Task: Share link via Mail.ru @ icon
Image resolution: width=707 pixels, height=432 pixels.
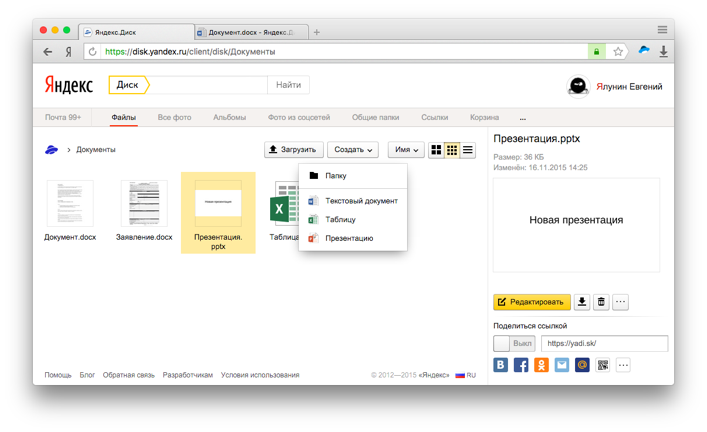Action: (582, 365)
